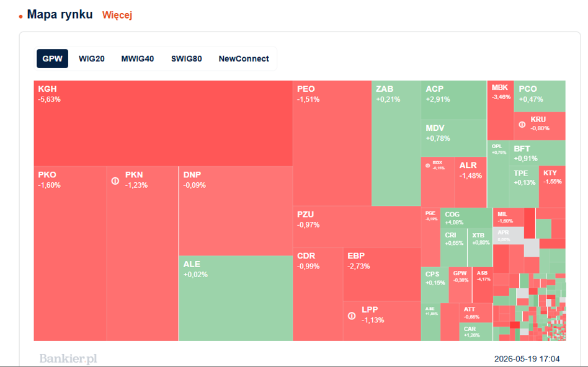Screen dimensions: 588x367
Task: Switch to the NewConnect tab
Action: pos(244,58)
